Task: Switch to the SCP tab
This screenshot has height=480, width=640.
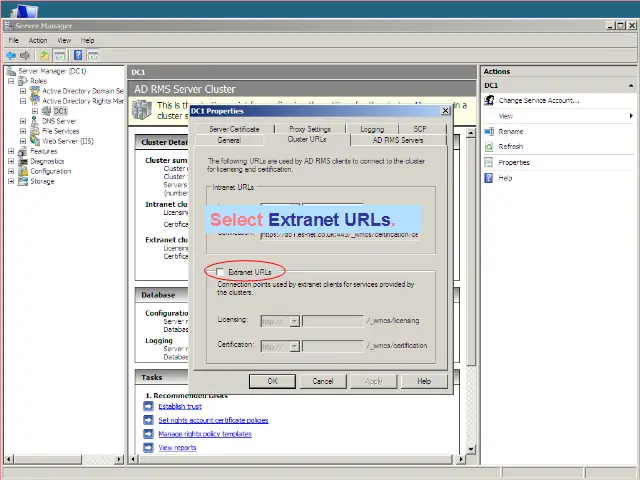Action: pos(420,129)
